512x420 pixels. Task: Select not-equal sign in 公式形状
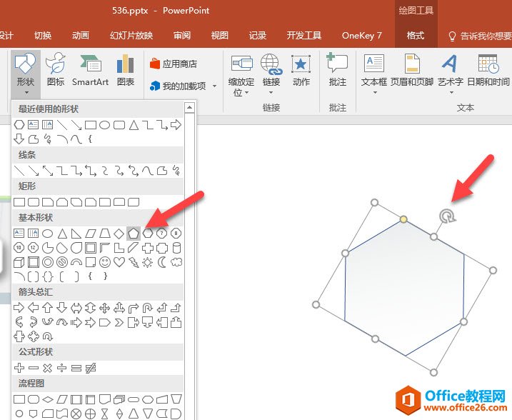[91, 368]
